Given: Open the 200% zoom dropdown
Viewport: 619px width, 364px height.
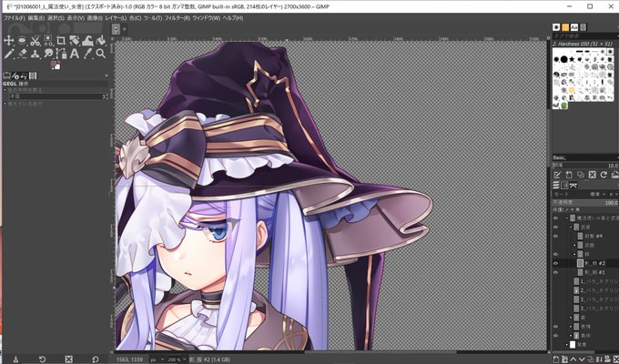Looking at the screenshot, I should point(175,359).
